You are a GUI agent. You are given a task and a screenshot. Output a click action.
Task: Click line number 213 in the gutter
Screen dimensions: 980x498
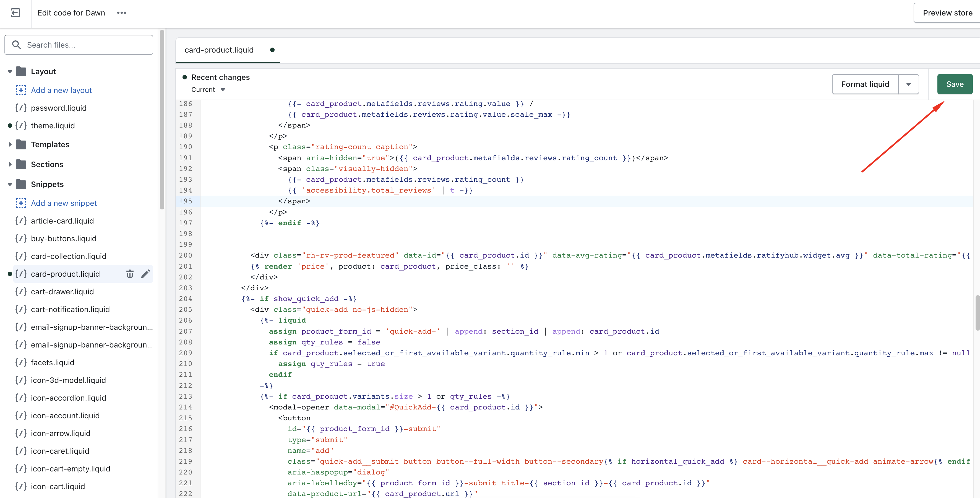[186, 396]
